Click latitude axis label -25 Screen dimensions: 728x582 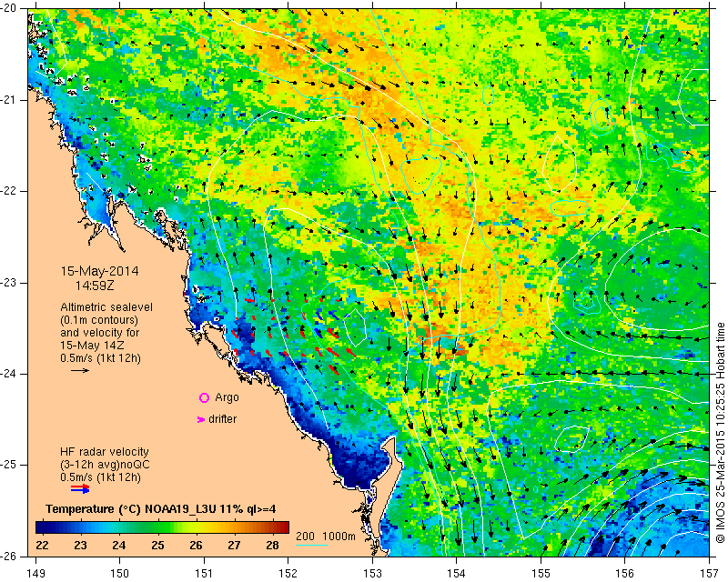9,465
